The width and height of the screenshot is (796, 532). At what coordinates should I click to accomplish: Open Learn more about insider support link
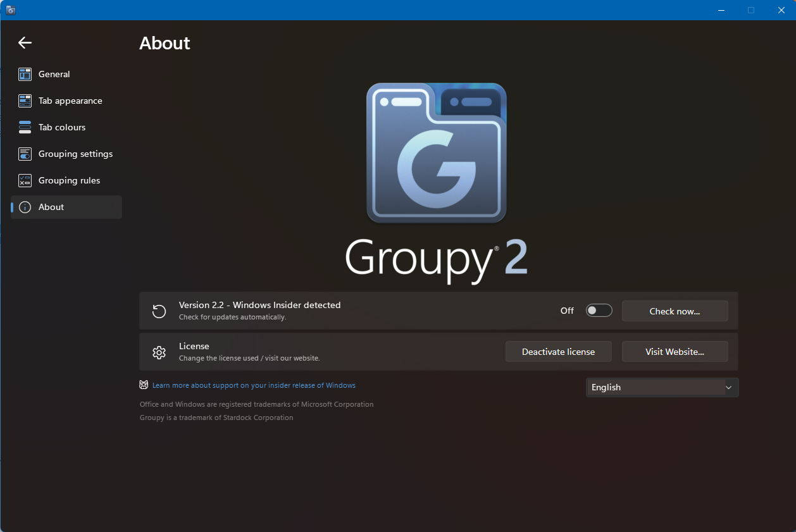coord(254,385)
